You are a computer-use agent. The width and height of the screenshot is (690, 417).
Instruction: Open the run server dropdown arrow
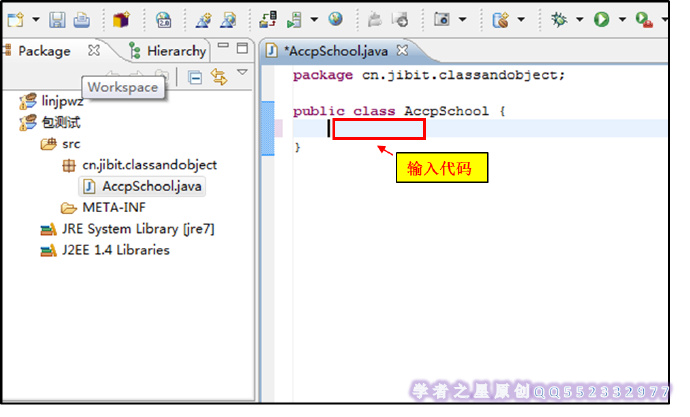click(314, 19)
